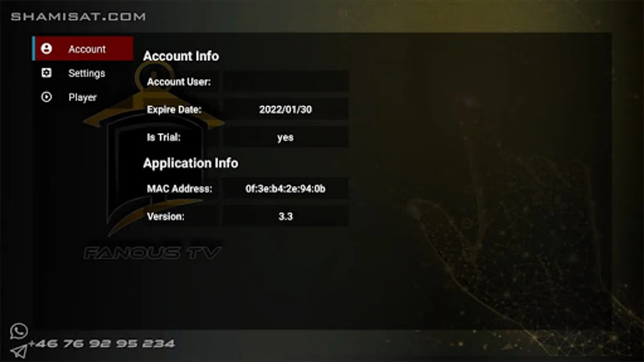Screen dimensions: 644x362
Task: Click the Application Info heading
Action: 191,163
